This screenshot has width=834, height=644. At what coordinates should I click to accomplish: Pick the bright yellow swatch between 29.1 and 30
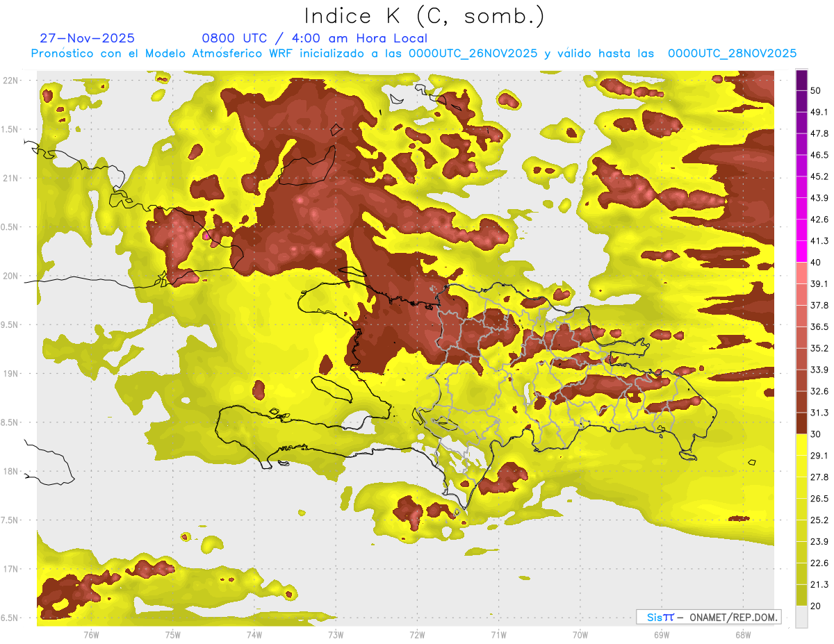coord(801,445)
